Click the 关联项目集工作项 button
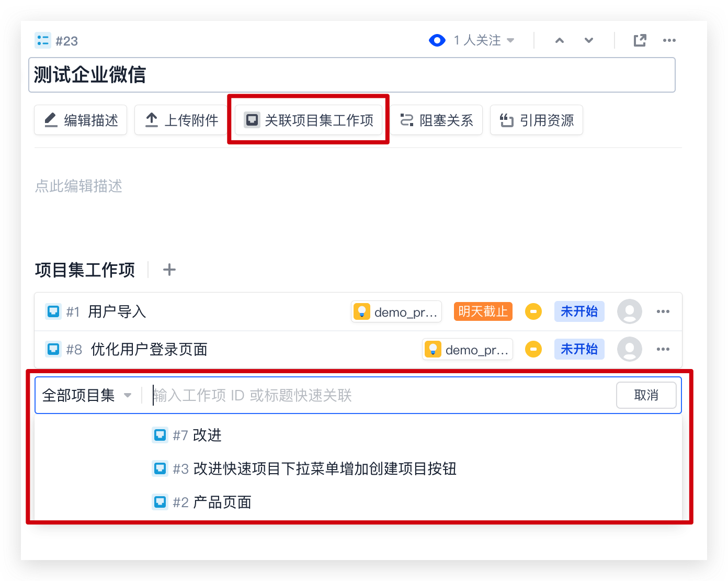This screenshot has height=581, width=728. point(309,120)
